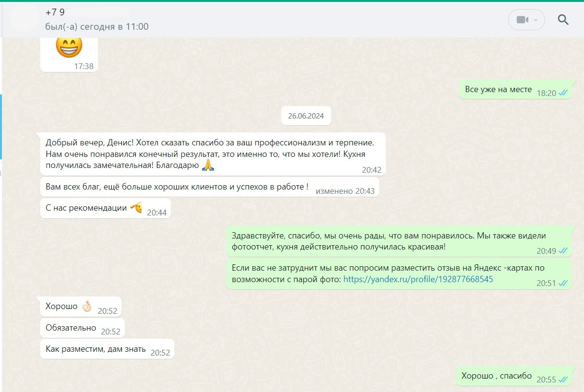The image size is (584, 392).
Task: Select the message starting 'Добрый вечер, Денис!'
Action: click(213, 154)
